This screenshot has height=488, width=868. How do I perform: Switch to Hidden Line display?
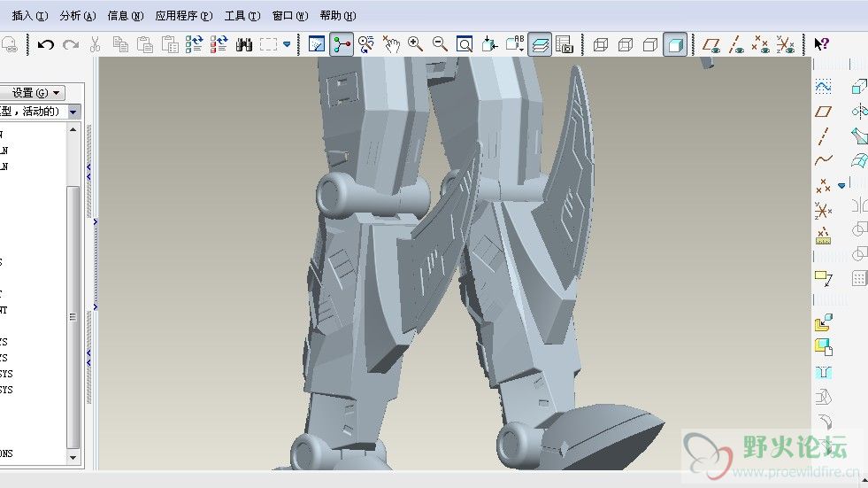point(626,44)
